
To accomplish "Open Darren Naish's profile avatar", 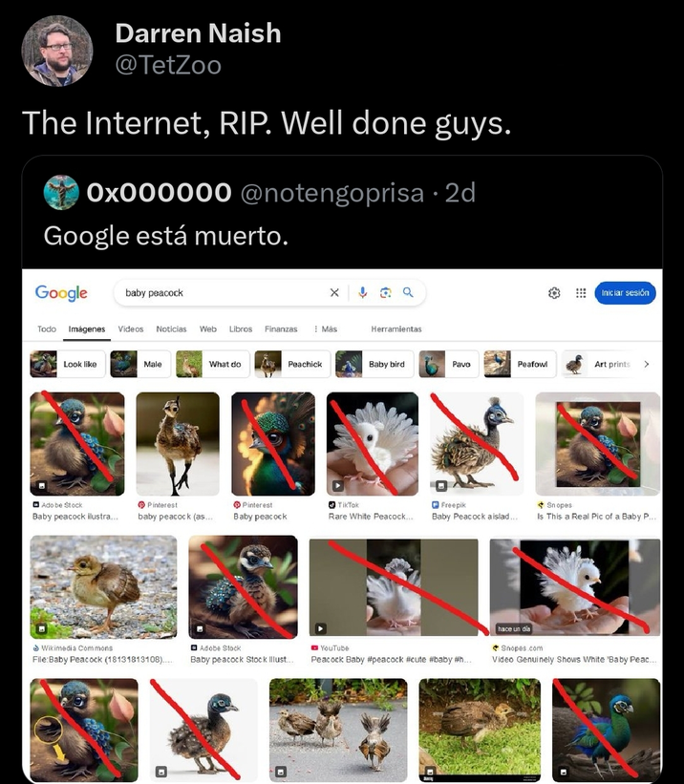I will pyautogui.click(x=57, y=51).
